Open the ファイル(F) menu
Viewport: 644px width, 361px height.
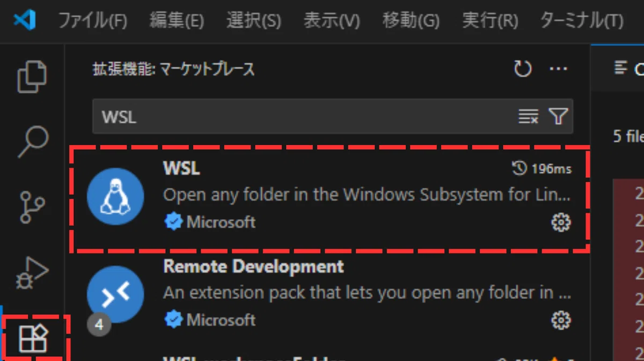(92, 21)
